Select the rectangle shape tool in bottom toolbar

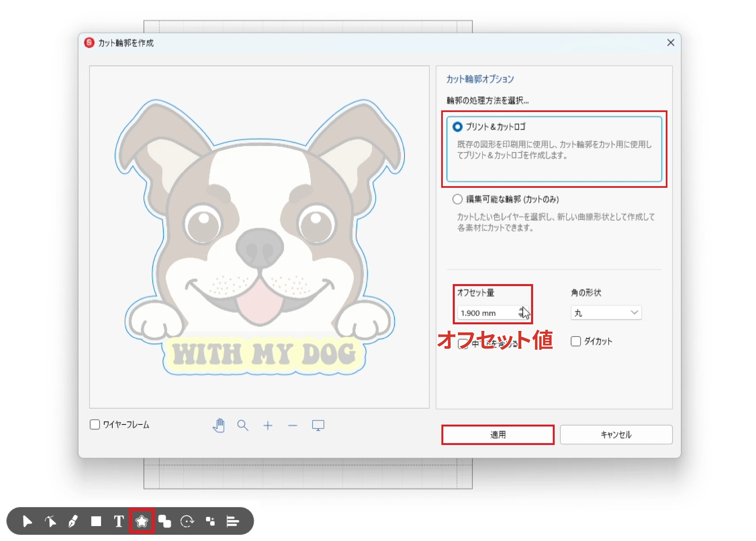click(x=96, y=521)
